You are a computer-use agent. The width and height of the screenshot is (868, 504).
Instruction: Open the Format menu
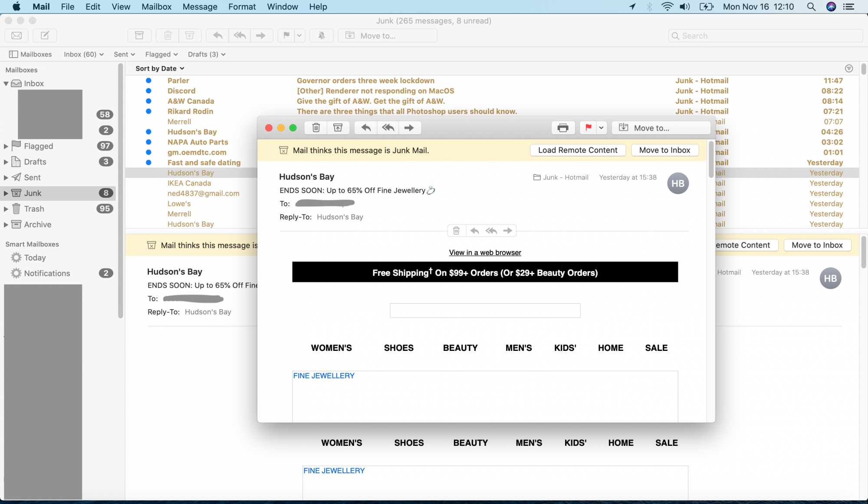[x=242, y=7]
